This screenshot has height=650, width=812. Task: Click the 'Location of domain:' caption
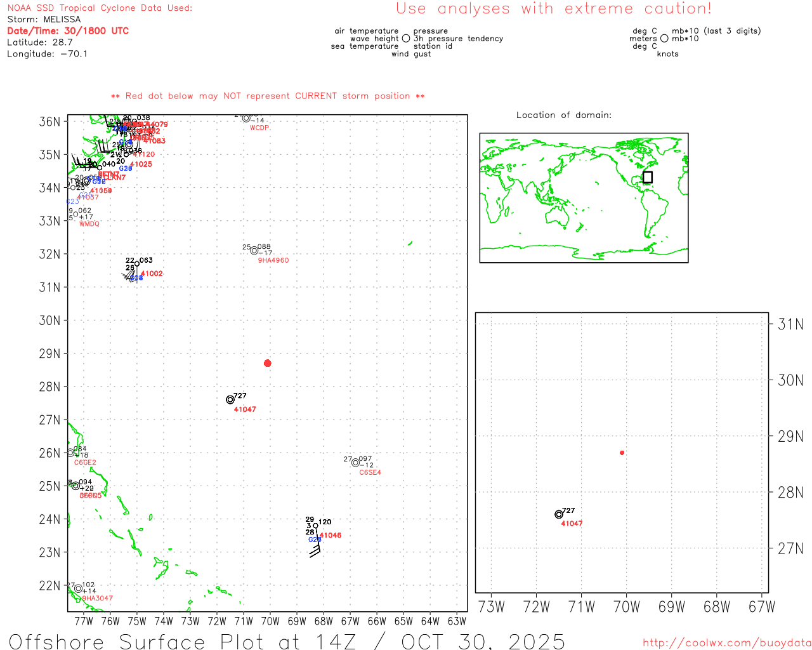(564, 115)
